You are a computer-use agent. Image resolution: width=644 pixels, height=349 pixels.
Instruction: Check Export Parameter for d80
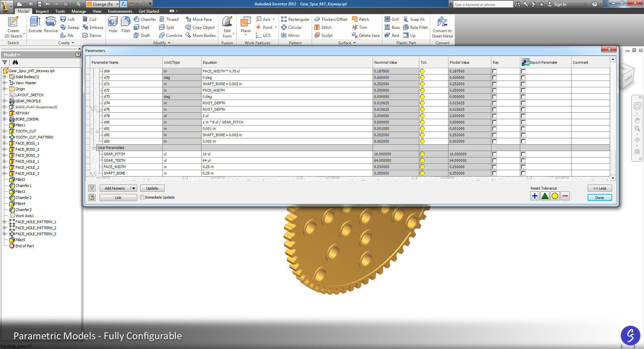[523, 122]
